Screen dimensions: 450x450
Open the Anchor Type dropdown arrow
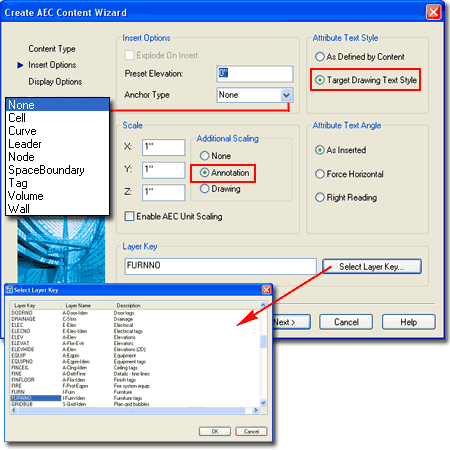pyautogui.click(x=286, y=95)
